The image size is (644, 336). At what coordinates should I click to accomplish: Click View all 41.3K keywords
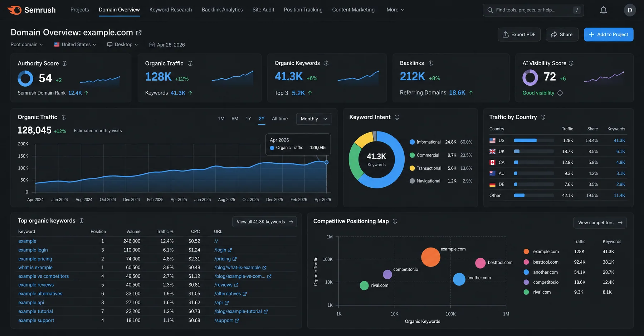[264, 222]
